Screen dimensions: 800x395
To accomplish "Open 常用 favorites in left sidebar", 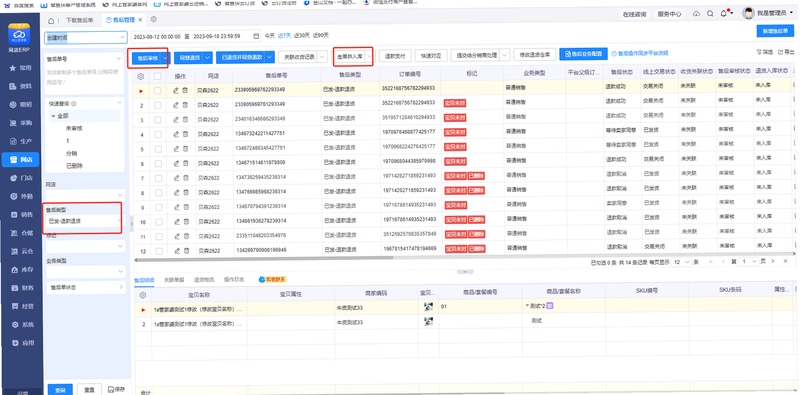I will point(21,68).
